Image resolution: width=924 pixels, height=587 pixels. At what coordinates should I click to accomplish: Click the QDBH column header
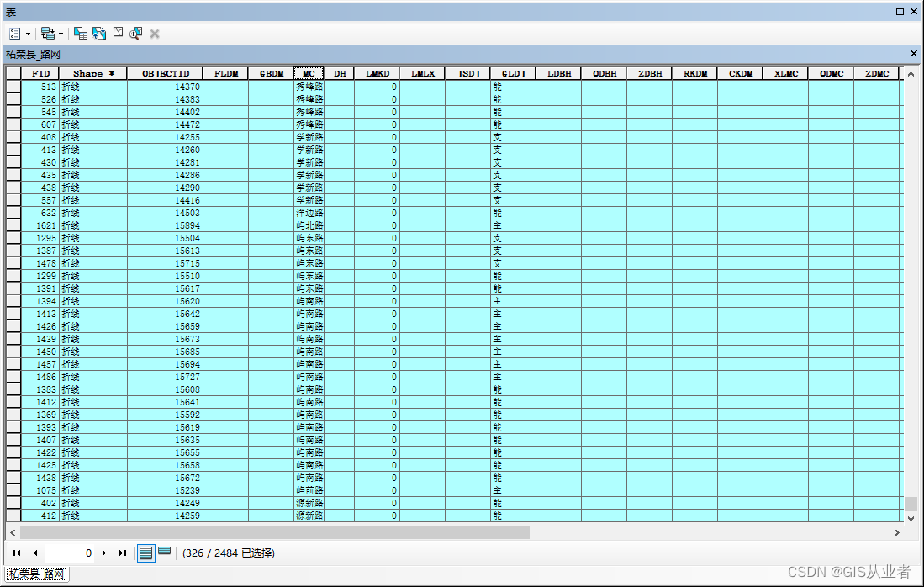point(604,74)
